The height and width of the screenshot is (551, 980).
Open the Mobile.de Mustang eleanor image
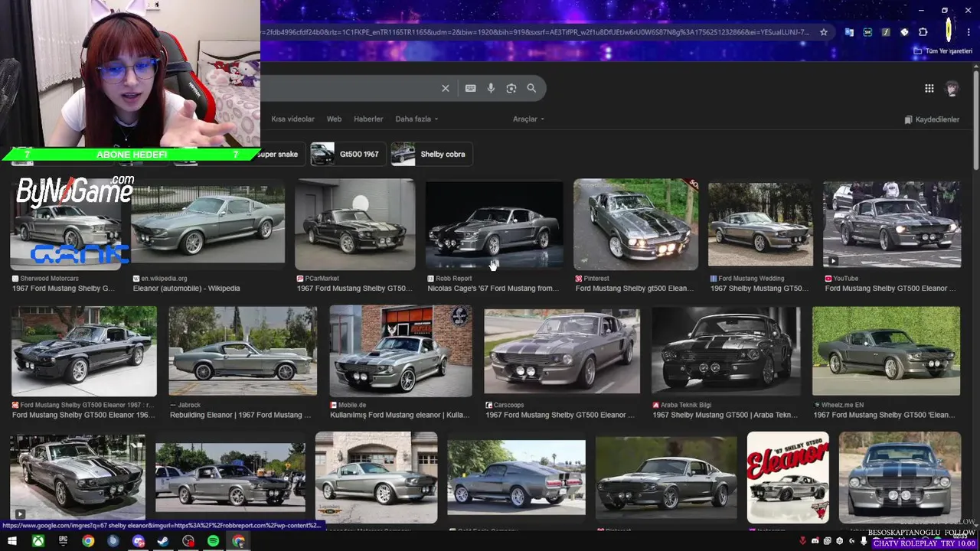[400, 351]
